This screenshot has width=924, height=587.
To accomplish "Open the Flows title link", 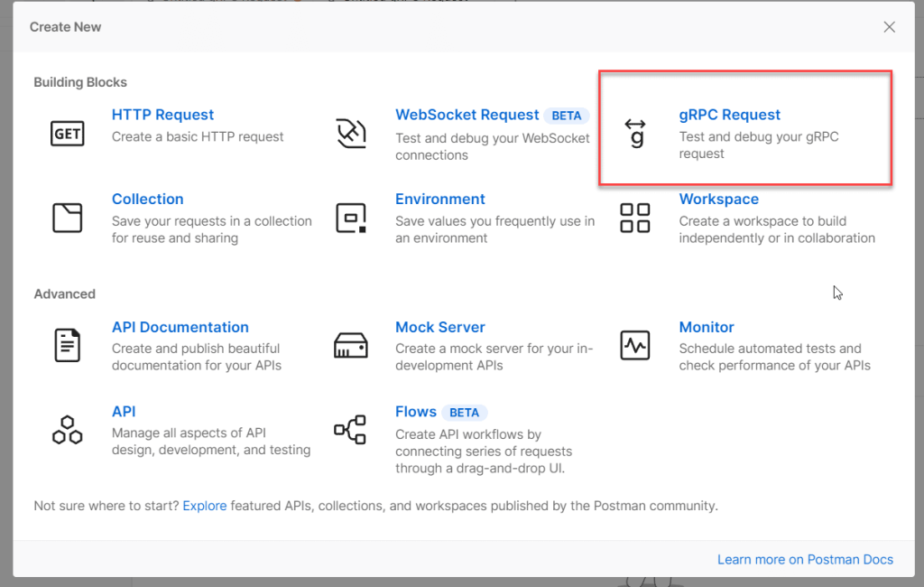I will point(415,411).
